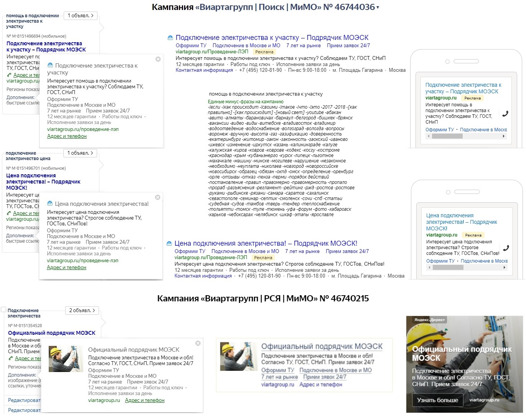Close the 'Подключение электричества к участку' ad popup
Image resolution: width=526 pixels, height=420 pixels.
pos(158,59)
